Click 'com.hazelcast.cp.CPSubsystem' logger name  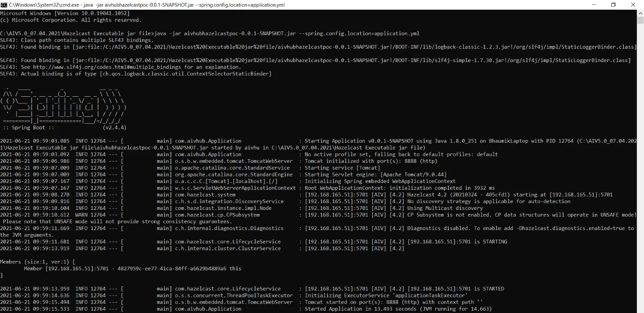[217, 215]
